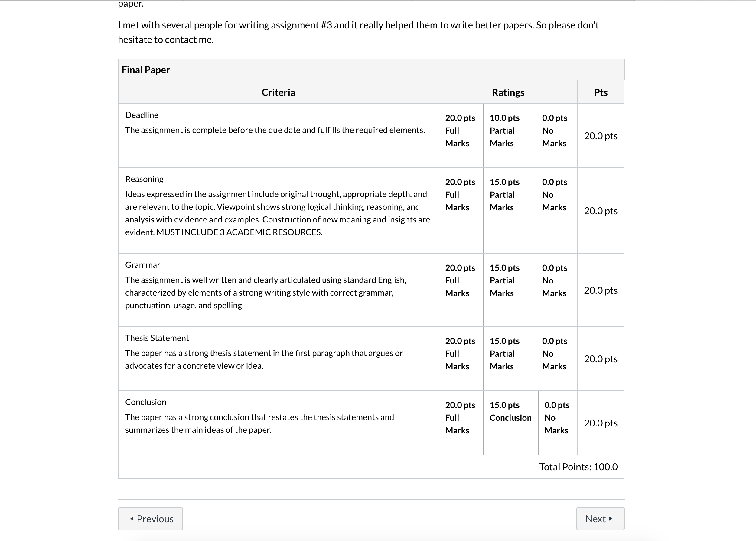The width and height of the screenshot is (756, 541).
Task: Select Reasoning 15.0 pts Partial Marks rating
Action: click(510, 211)
